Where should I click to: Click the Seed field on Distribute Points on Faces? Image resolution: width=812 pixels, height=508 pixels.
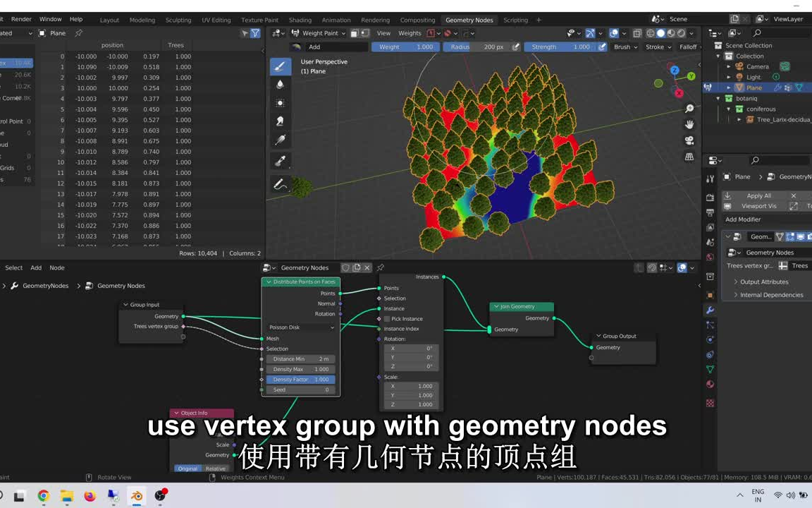pyautogui.click(x=300, y=389)
